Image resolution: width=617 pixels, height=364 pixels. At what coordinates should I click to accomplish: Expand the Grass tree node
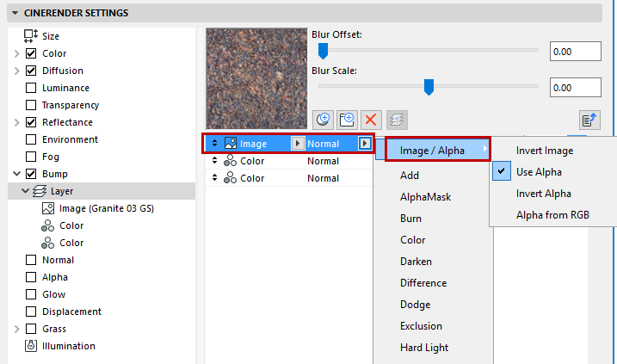[x=16, y=329]
